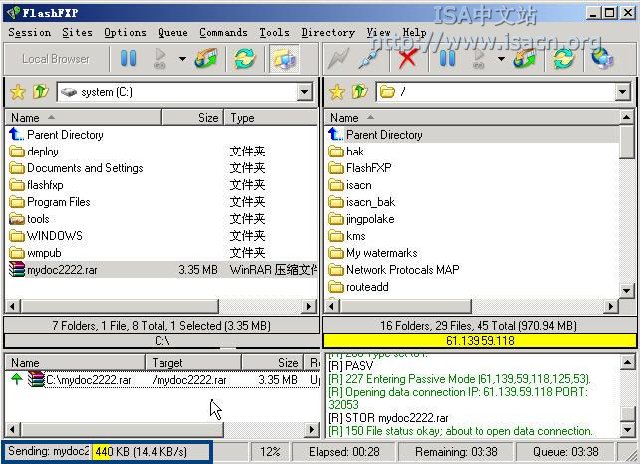Select remote Parent Directory entry
The image size is (640, 464).
[473, 134]
